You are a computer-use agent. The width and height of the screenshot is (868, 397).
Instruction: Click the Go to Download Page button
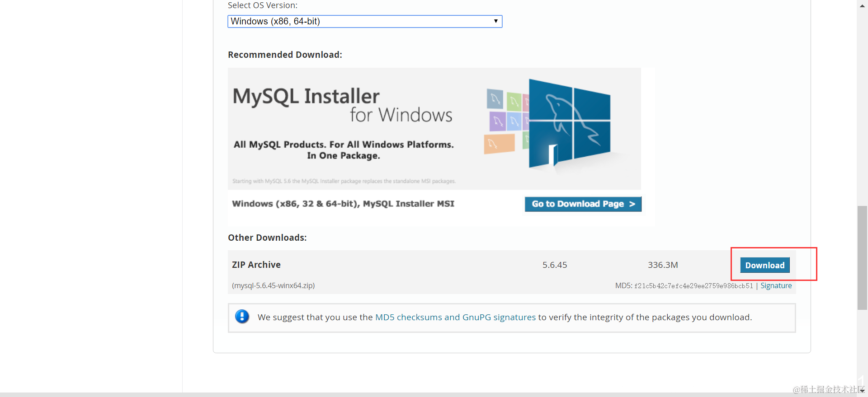pyautogui.click(x=583, y=204)
